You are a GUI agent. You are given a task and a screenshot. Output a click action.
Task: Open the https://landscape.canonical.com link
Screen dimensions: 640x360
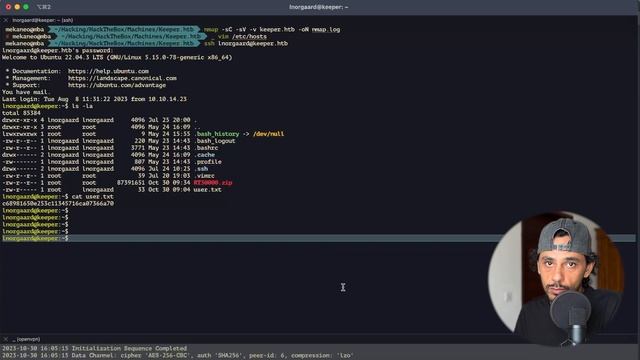click(x=122, y=78)
